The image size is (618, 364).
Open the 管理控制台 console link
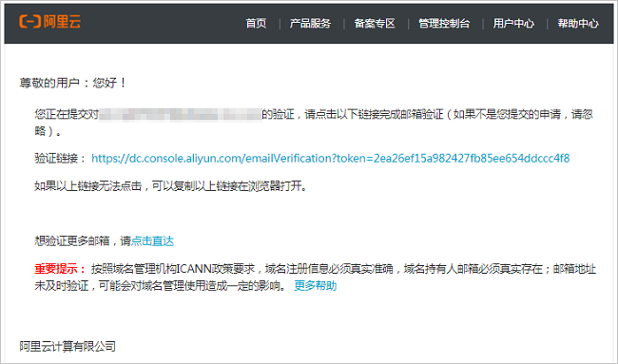[444, 23]
